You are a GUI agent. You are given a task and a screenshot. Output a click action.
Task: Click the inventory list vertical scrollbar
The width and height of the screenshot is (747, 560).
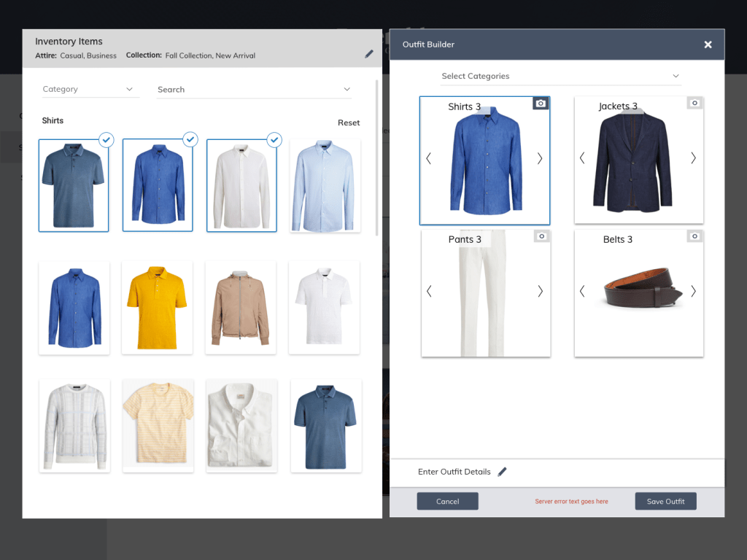(377, 157)
